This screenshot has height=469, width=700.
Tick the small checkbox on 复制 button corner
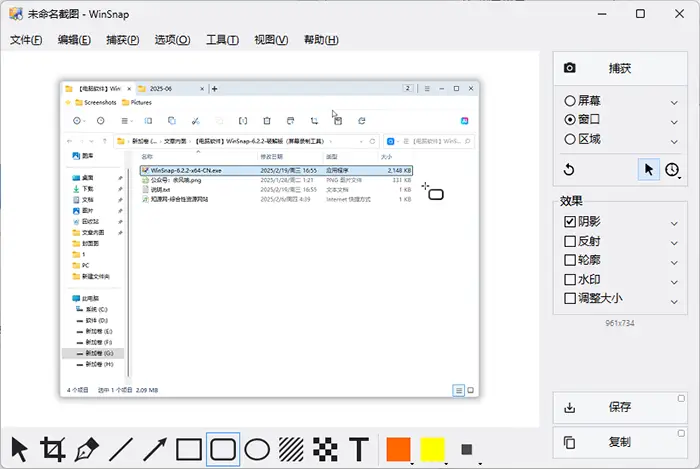[x=681, y=433]
